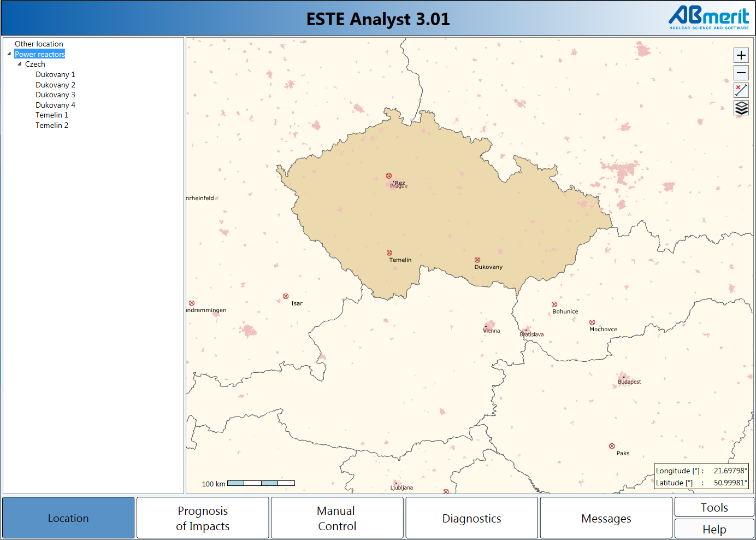Click the Ljubljana city label
This screenshot has width=756, height=540.
401,488
